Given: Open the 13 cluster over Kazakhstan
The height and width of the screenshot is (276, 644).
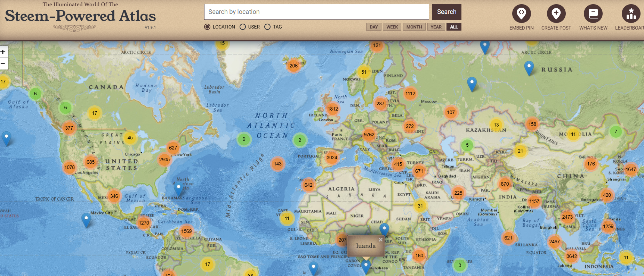Looking at the screenshot, I should 496,125.
